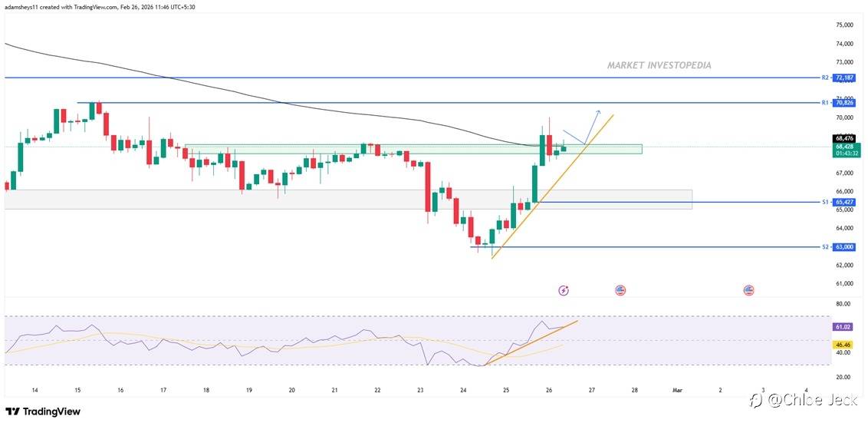The image size is (868, 426).
Task: Click the 75,000 level on the price axis
Action: [845, 25]
